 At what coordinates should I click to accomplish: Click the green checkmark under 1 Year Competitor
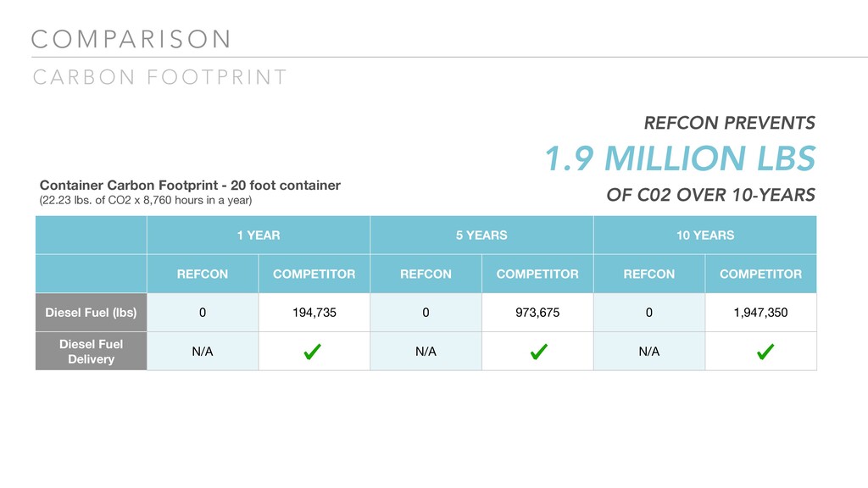coord(313,352)
